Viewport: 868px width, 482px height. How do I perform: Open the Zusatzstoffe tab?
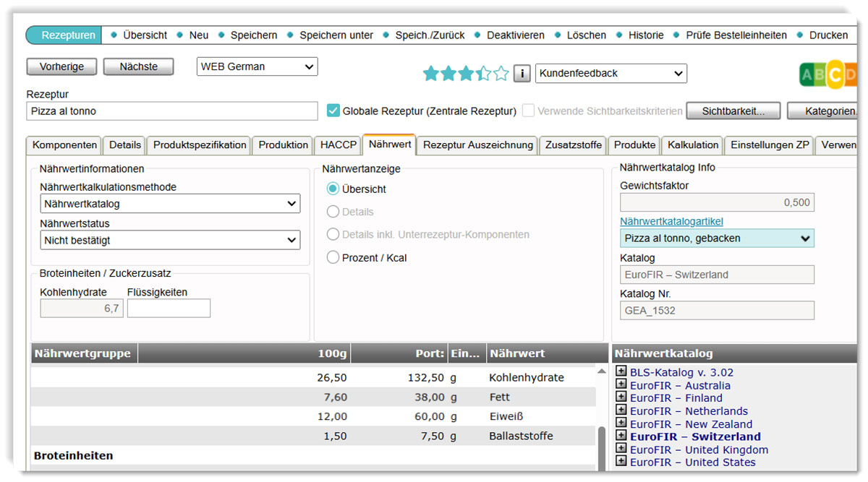click(574, 145)
